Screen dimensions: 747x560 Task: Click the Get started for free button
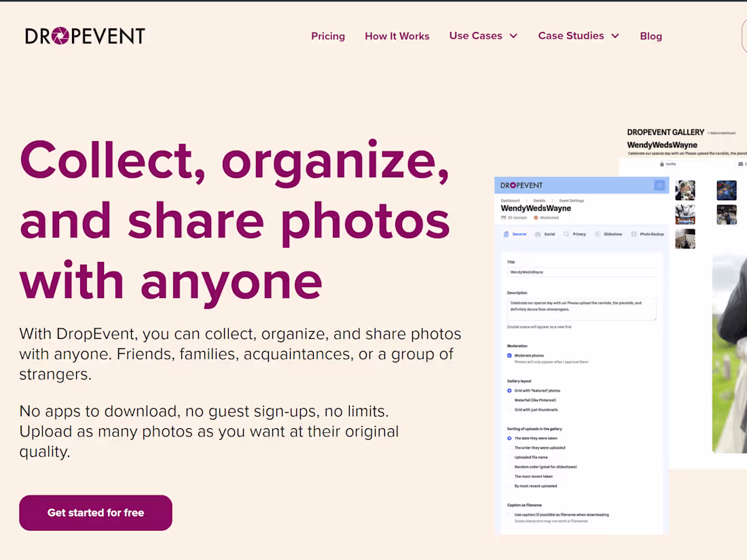(x=95, y=512)
